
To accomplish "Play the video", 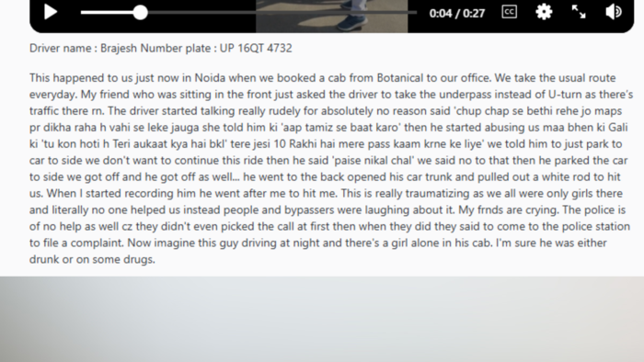I will point(50,12).
